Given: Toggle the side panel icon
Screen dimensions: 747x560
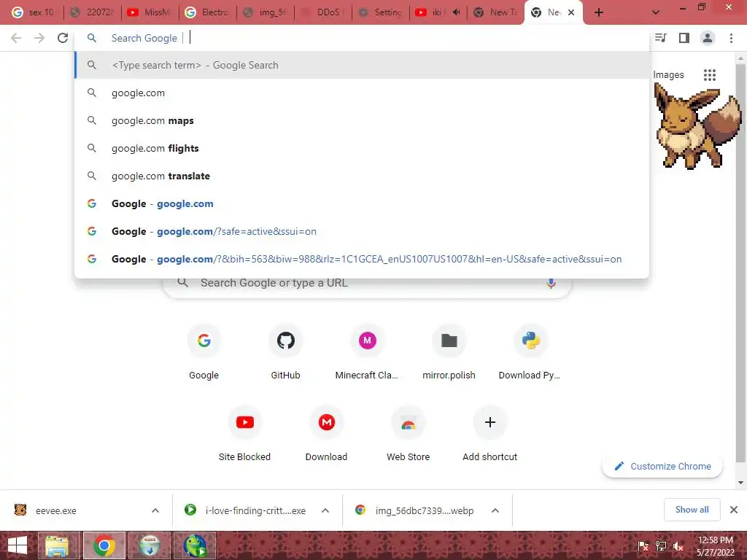Looking at the screenshot, I should [684, 38].
